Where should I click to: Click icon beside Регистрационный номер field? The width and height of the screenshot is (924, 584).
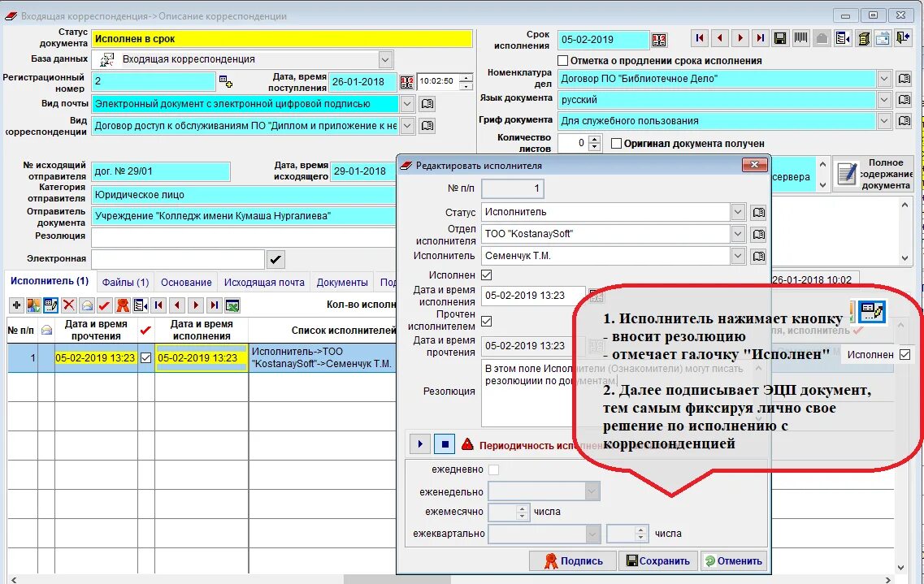pyautogui.click(x=226, y=81)
